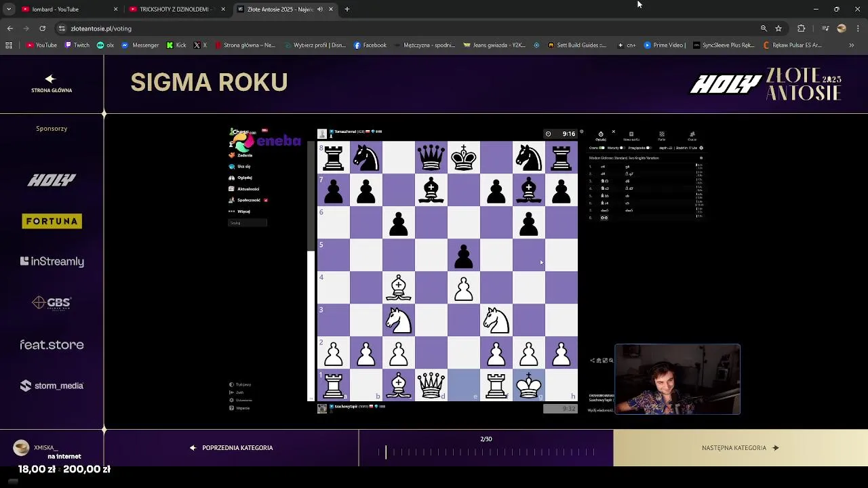Click the black queen on d8
The height and width of the screenshot is (488, 868).
[431, 157]
